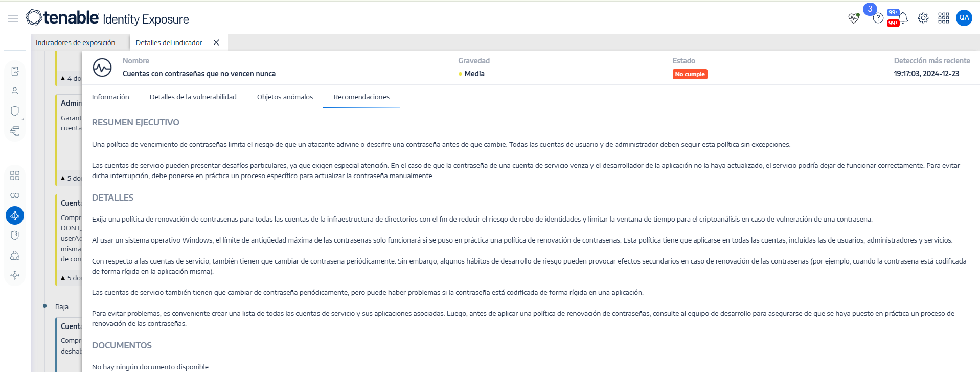Click the red 99+ notification badge
The height and width of the screenshot is (372, 980).
point(893,23)
